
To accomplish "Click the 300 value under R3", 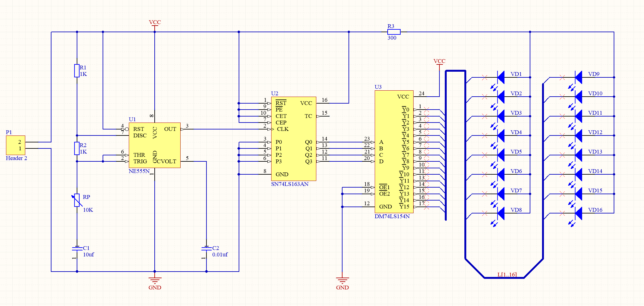I will pos(392,38).
